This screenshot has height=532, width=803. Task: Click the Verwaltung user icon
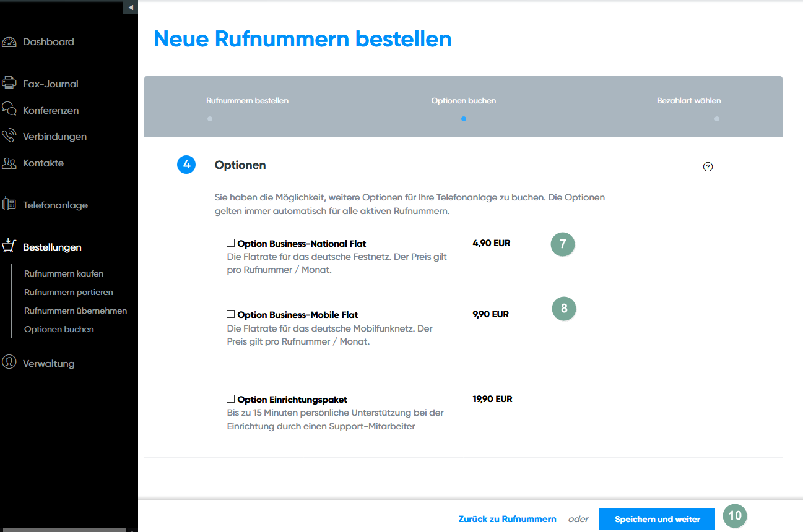[9, 363]
